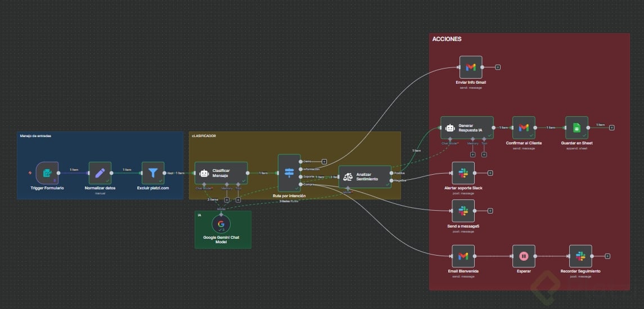Click the Chat Model port on Generar Respuesta IA
The width and height of the screenshot is (644, 309).
pos(450,139)
